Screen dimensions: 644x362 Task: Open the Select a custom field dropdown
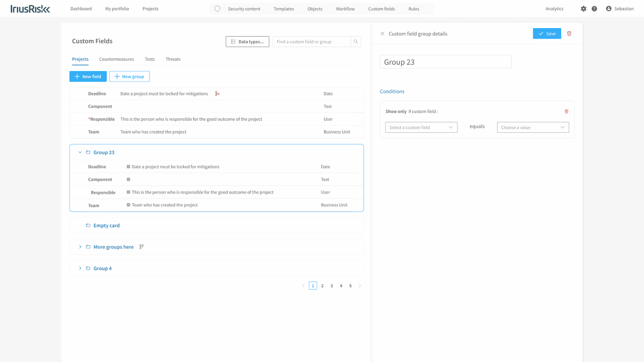click(422, 128)
